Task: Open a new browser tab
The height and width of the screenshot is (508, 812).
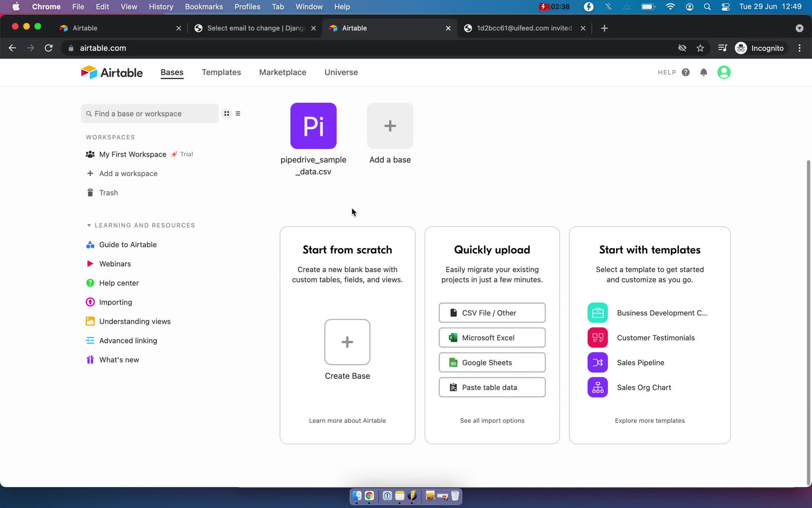Action: click(604, 28)
